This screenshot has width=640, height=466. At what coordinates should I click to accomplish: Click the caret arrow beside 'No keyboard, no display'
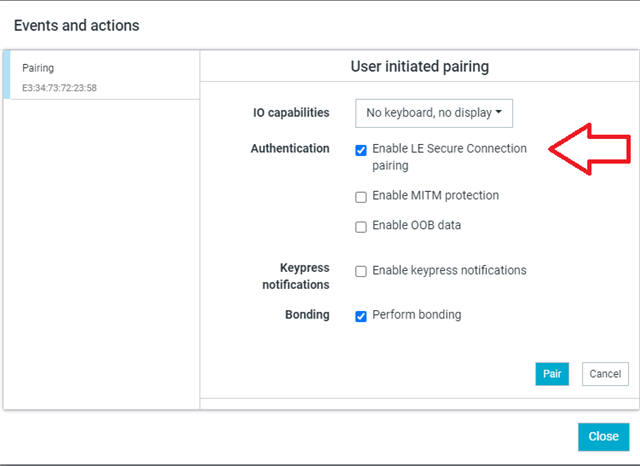498,112
